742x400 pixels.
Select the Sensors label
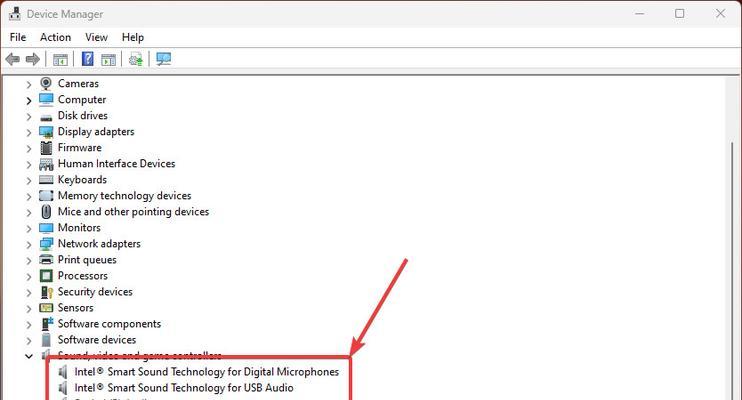pyautogui.click(x=76, y=308)
